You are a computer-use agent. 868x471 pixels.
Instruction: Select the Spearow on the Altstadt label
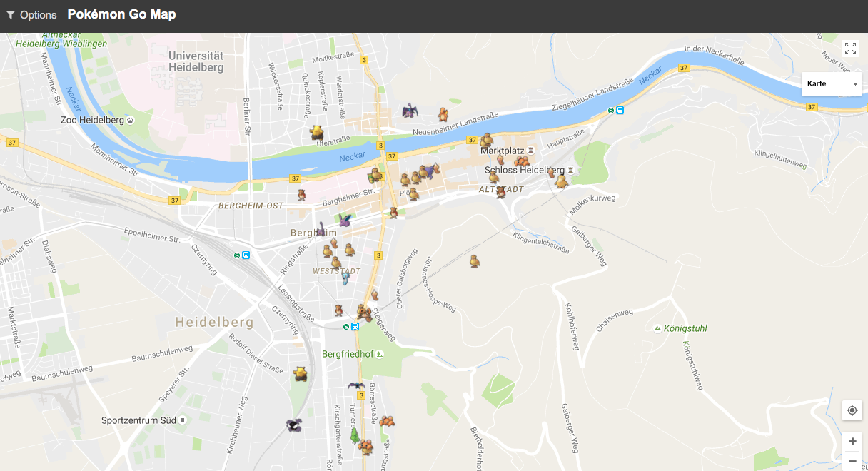tap(501, 191)
